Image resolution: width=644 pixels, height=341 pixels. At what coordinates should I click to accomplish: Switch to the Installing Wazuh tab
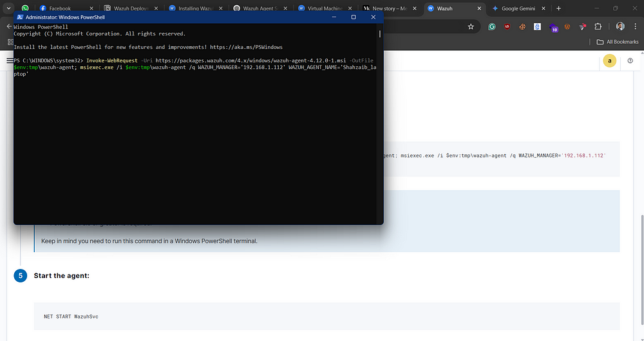[x=191, y=8]
